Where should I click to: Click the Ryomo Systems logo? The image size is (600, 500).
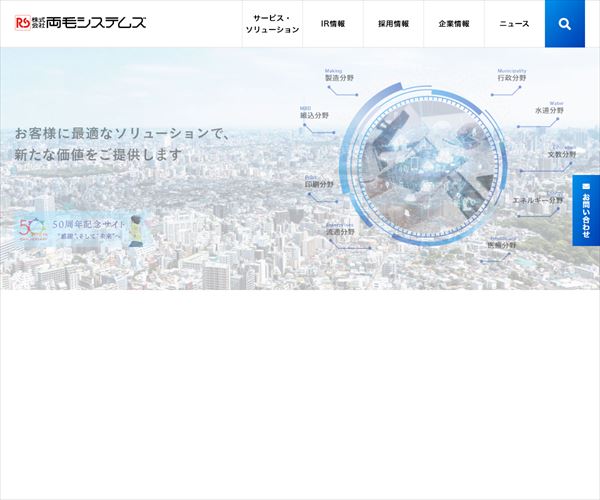[80, 23]
